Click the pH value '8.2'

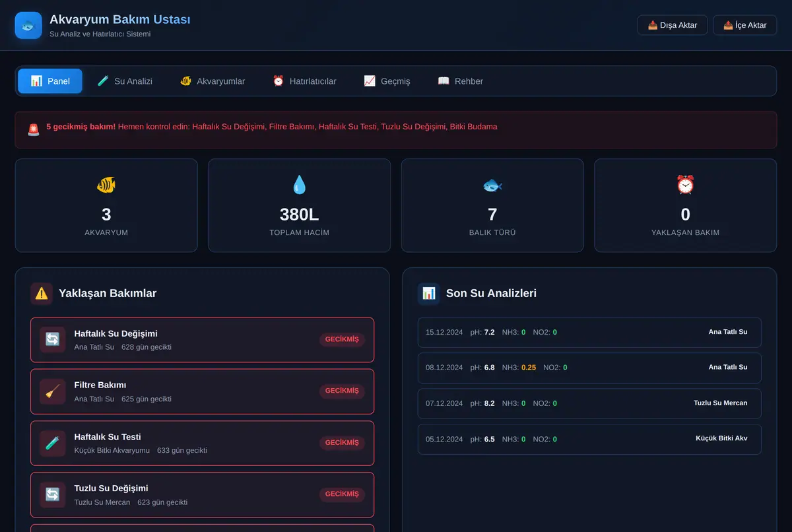489,403
